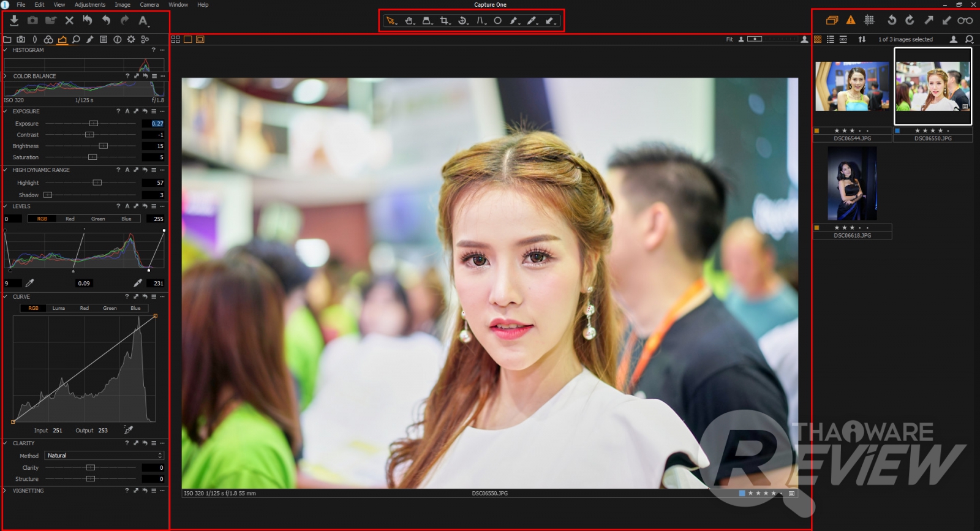
Task: Expand the Vignetting panel
Action: coord(6,491)
